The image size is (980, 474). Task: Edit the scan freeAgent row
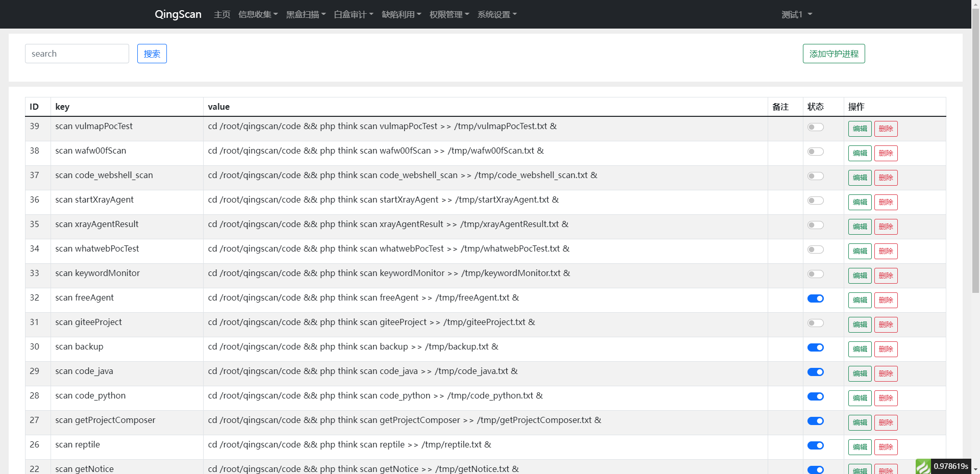tap(860, 300)
